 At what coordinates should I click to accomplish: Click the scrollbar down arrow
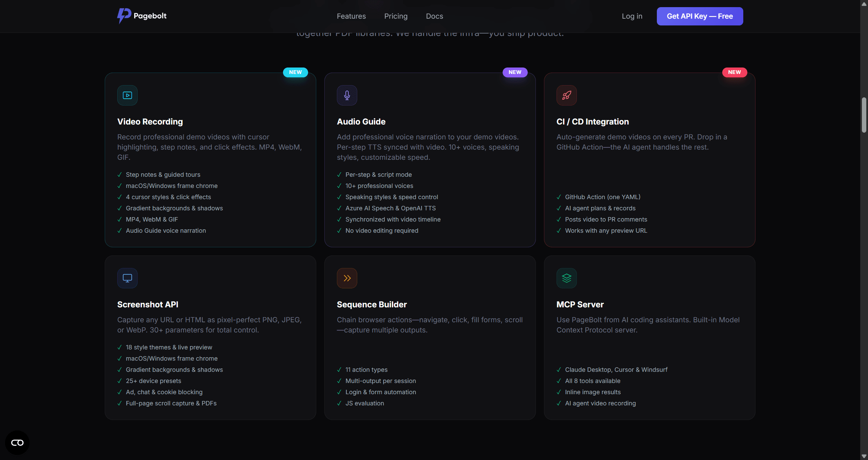point(864,456)
